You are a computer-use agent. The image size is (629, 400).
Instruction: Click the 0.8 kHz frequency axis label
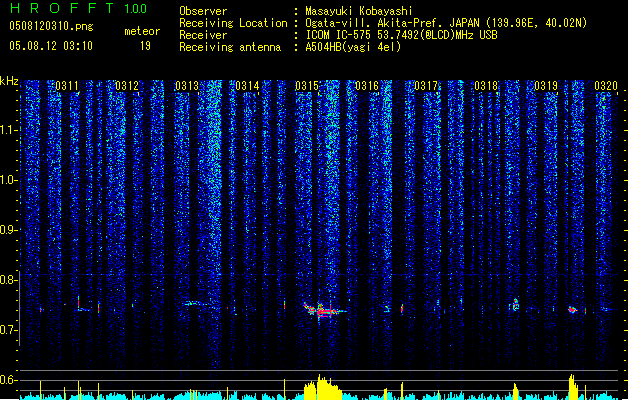9,280
